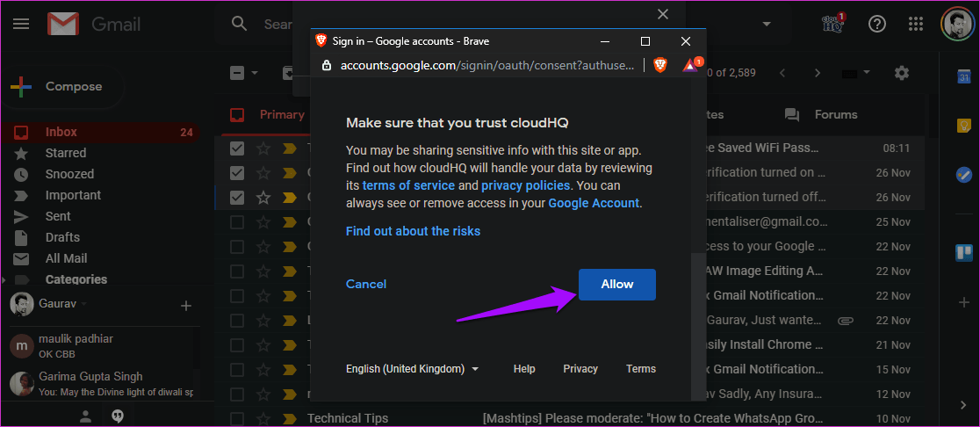980x427 pixels.
Task: Show the side panel chevron at bottom right
Action: (x=963, y=405)
